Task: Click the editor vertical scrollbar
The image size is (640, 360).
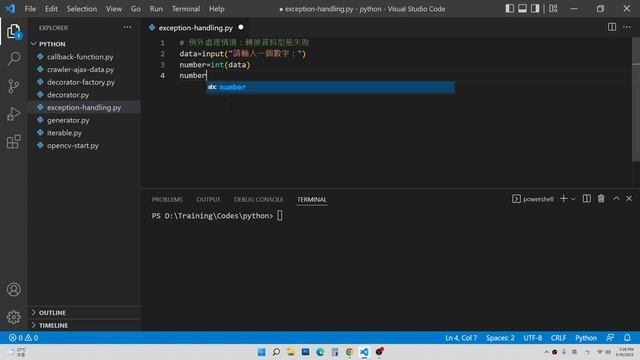Action: [x=636, y=100]
